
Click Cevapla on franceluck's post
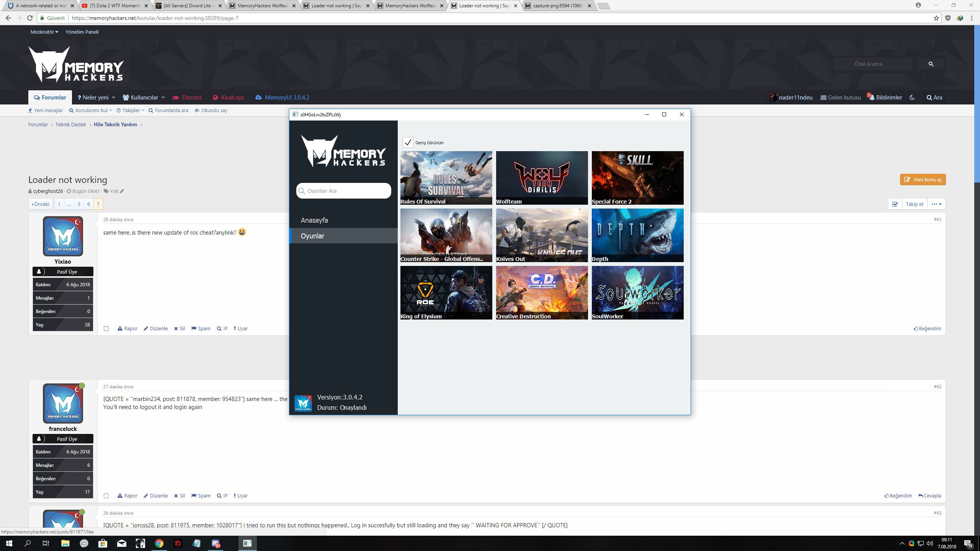click(929, 496)
